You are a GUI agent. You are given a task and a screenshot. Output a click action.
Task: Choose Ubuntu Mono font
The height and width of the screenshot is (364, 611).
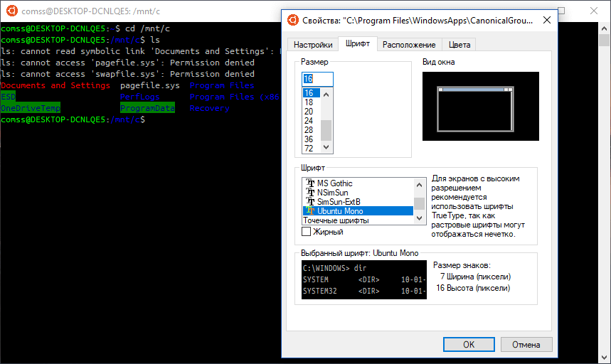pos(358,210)
